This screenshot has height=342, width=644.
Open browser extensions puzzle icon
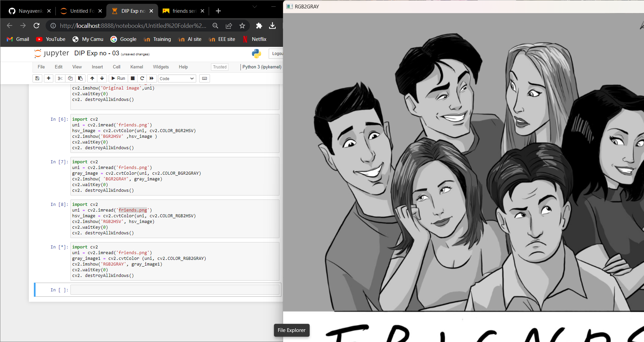click(259, 26)
